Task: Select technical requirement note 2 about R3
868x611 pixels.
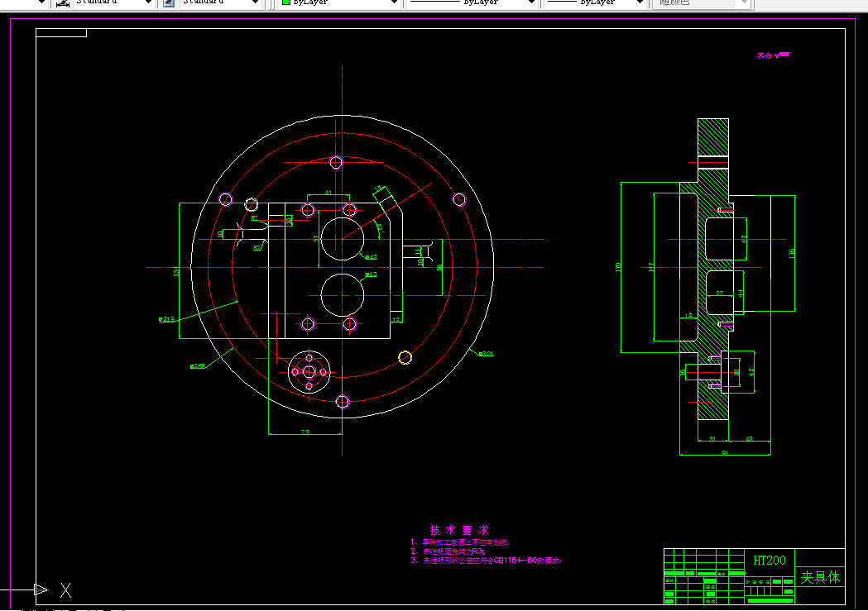Action: [448, 551]
